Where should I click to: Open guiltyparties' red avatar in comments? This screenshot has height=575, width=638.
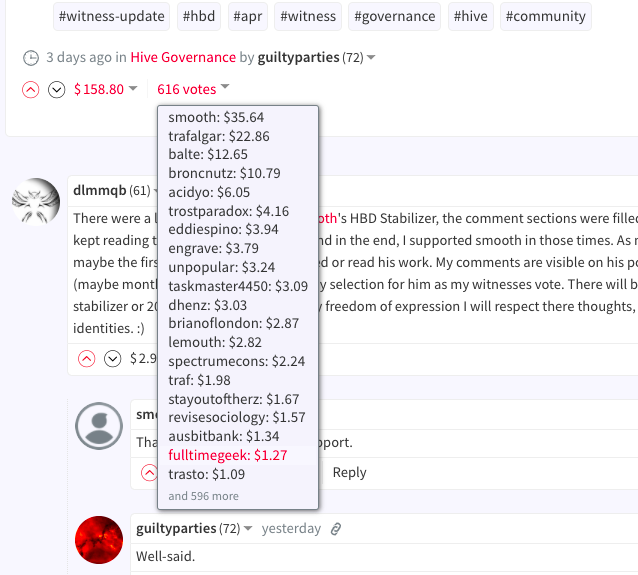99,540
